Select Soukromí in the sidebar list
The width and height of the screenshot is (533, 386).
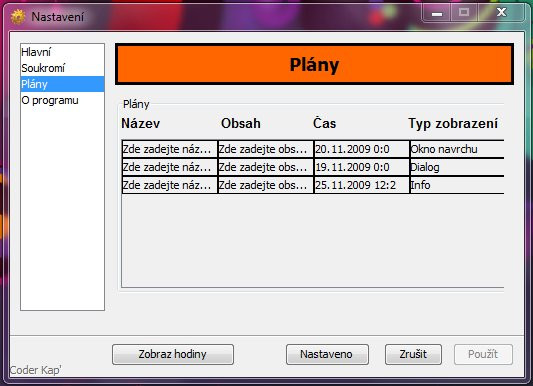[62, 68]
